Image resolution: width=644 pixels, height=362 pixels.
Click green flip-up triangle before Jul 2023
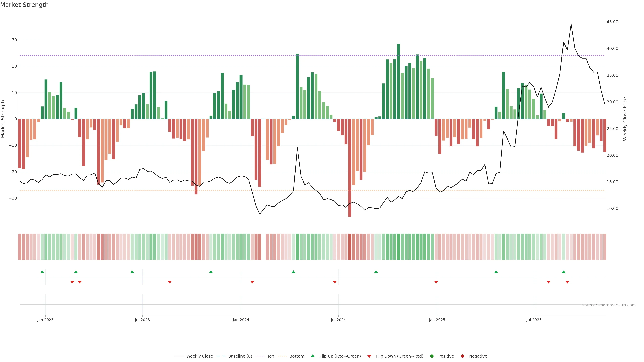pos(132,272)
